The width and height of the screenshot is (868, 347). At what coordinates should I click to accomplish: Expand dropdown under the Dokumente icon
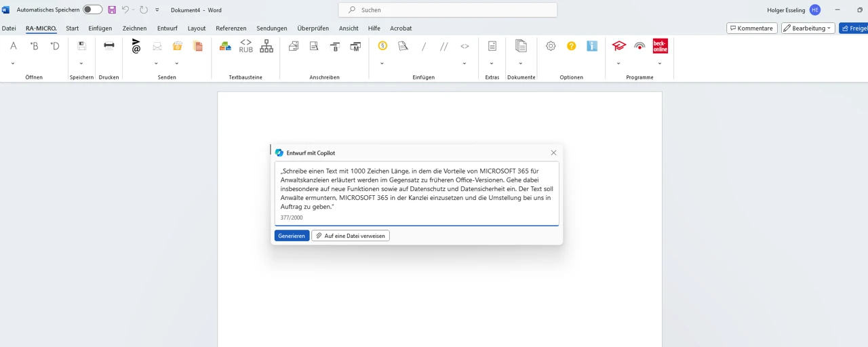coord(521,64)
